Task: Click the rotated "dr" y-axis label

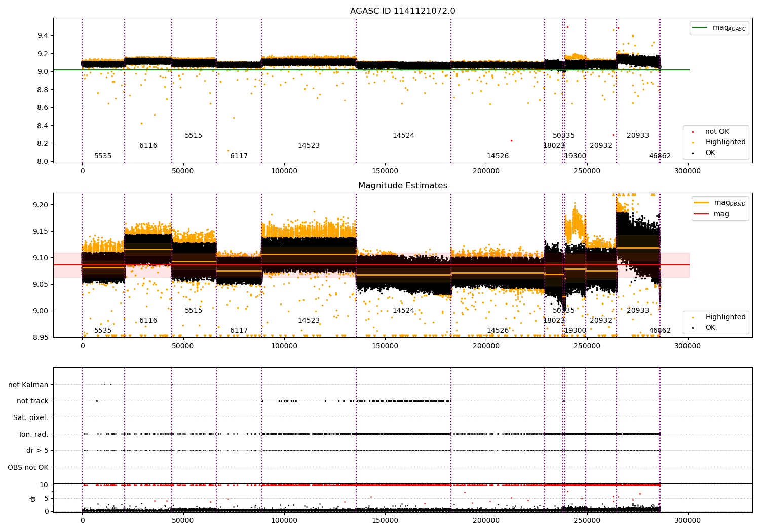Action: pos(33,498)
